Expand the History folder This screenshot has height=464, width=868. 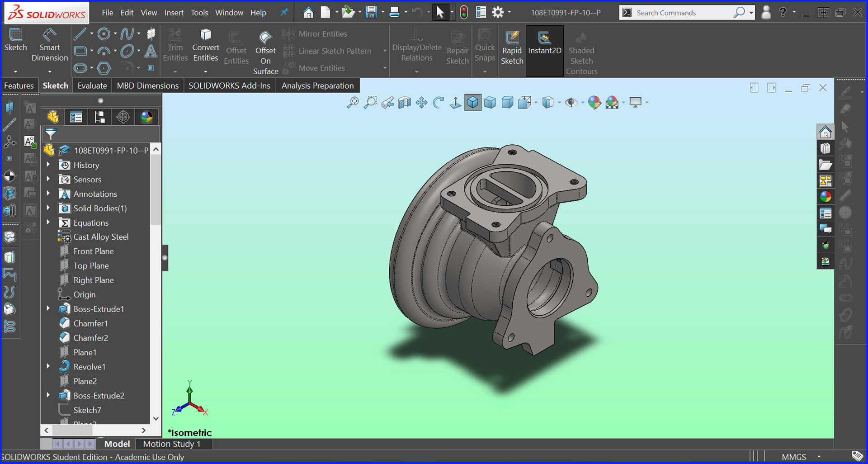(x=48, y=165)
